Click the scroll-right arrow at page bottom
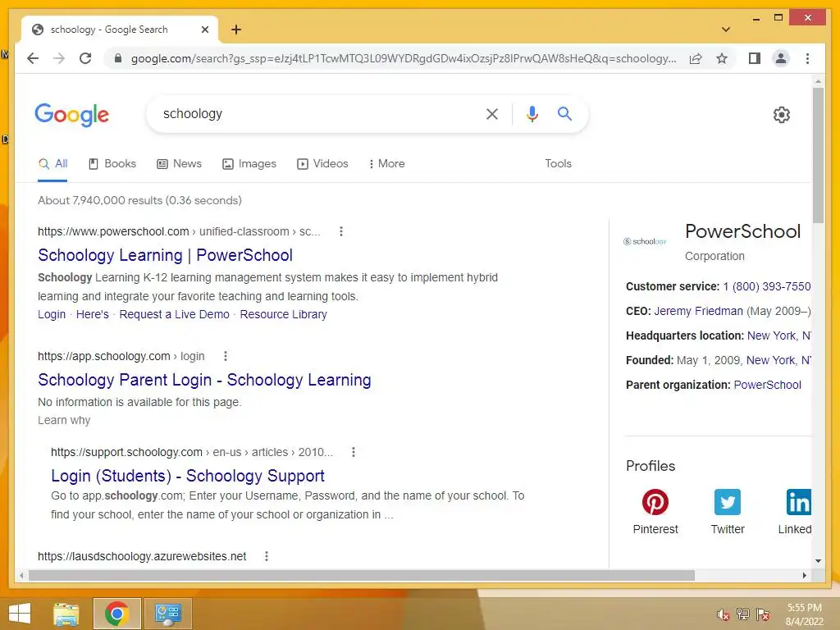Image resolution: width=840 pixels, height=630 pixels. pyautogui.click(x=804, y=575)
